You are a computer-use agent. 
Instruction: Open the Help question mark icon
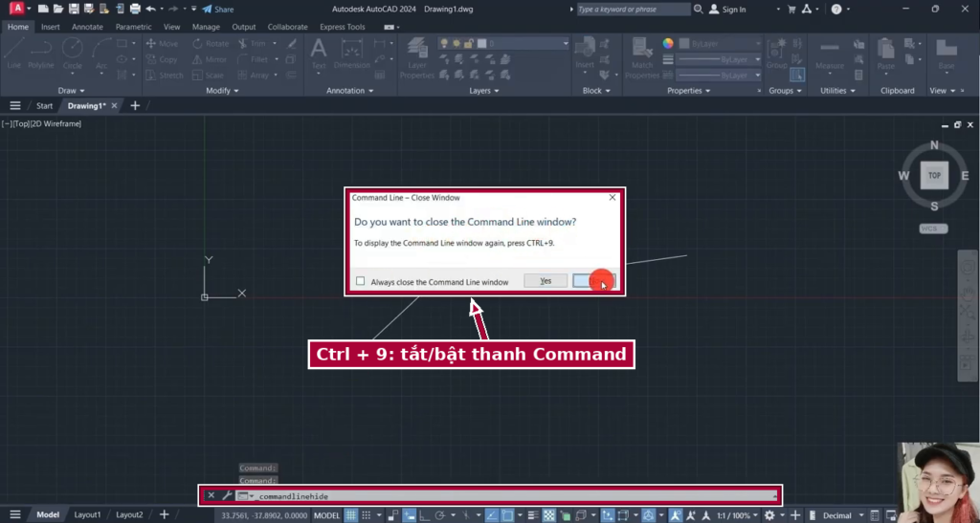pos(836,10)
